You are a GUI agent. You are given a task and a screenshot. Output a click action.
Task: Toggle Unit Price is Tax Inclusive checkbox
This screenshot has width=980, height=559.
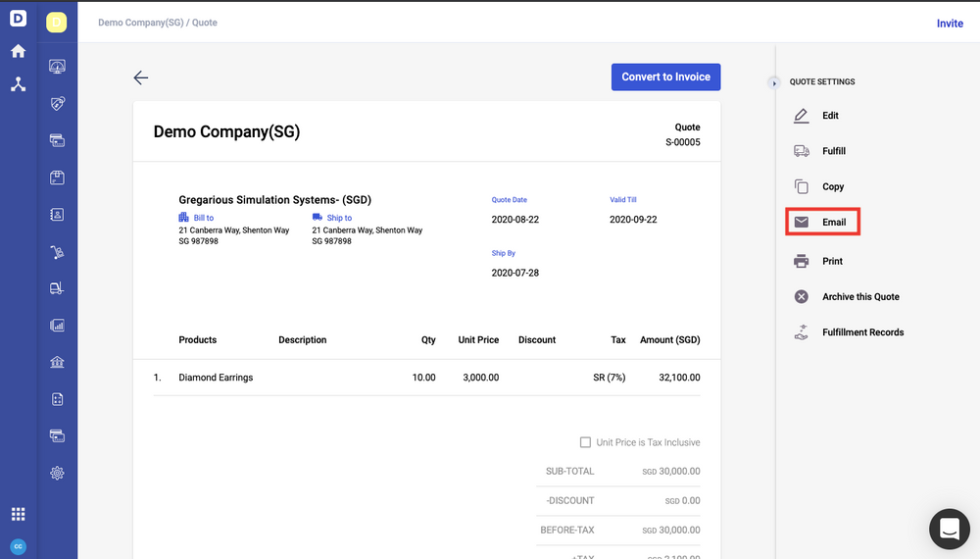coord(586,442)
